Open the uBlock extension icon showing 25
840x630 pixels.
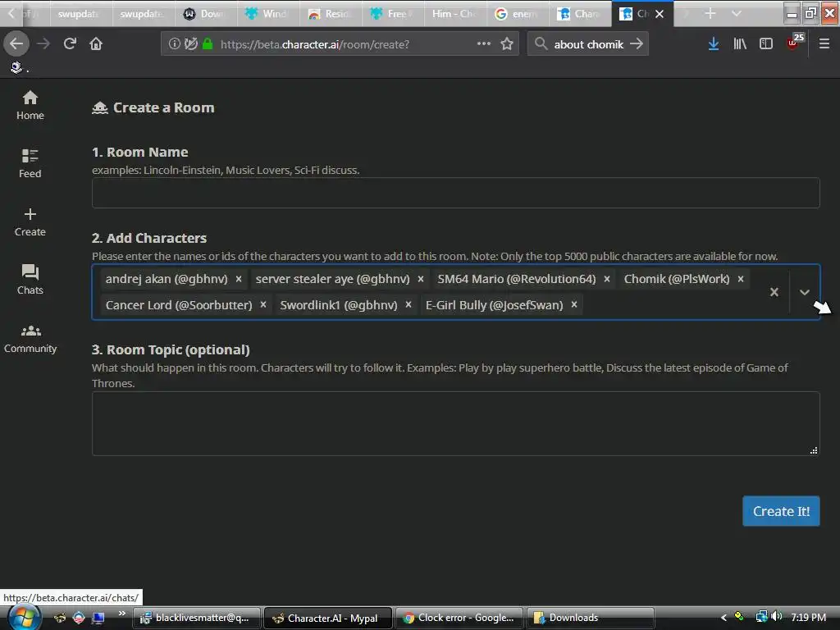[x=794, y=43]
